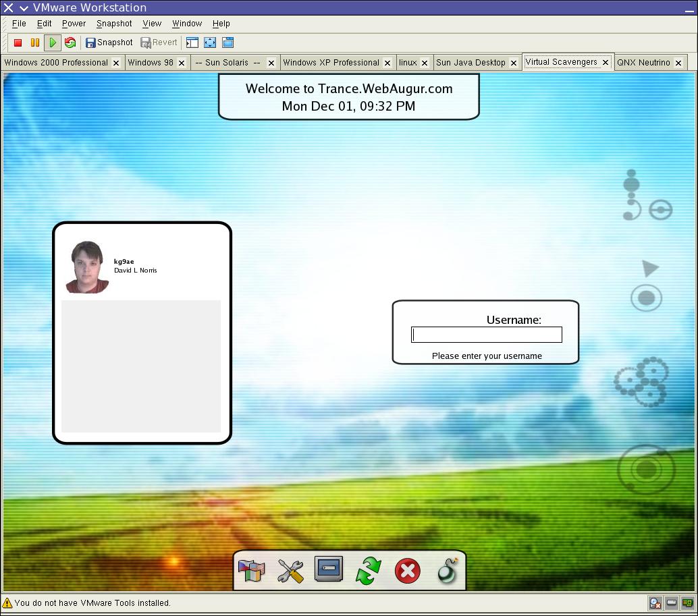The height and width of the screenshot is (616, 698).
Task: Click the green Power On play icon
Action: (x=53, y=43)
